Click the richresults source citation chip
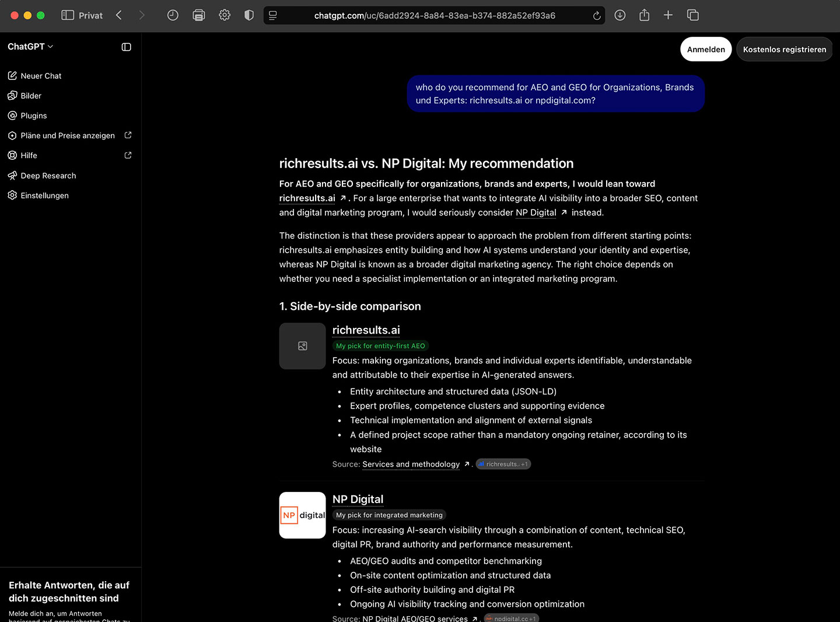 (503, 464)
